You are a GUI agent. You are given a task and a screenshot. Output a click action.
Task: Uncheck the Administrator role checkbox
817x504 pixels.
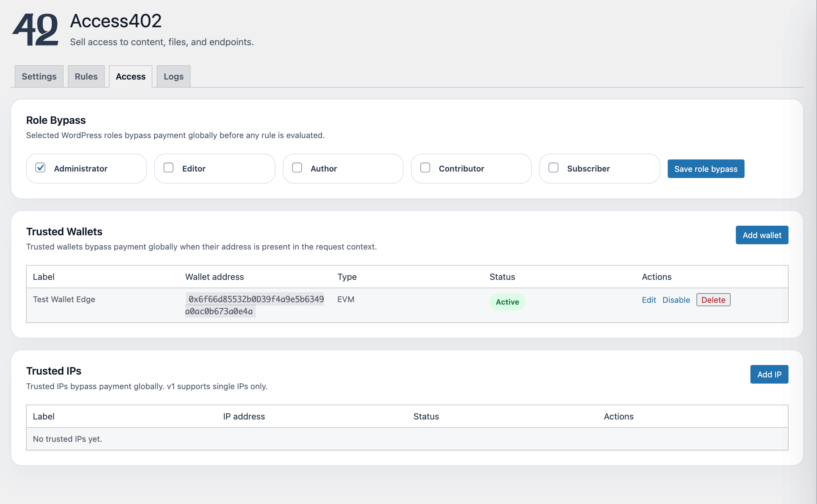click(40, 168)
